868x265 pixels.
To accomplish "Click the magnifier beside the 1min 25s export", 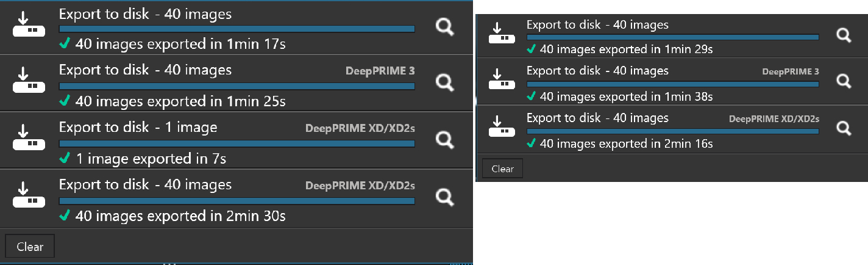I will pyautogui.click(x=446, y=83).
